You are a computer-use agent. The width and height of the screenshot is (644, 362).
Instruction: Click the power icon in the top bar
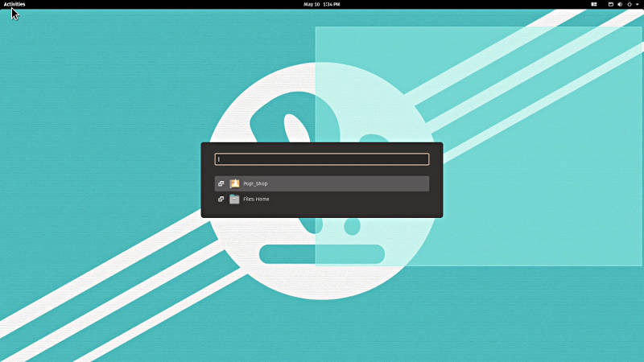[x=630, y=4]
